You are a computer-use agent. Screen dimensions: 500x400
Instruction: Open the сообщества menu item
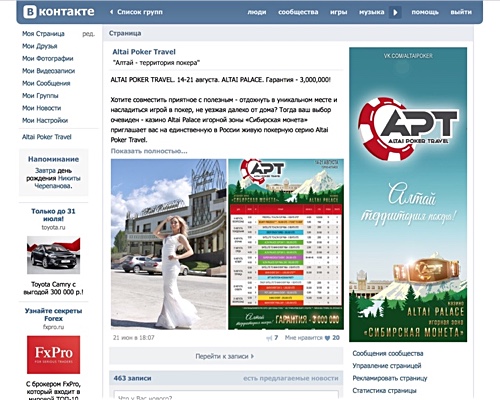coord(298,12)
